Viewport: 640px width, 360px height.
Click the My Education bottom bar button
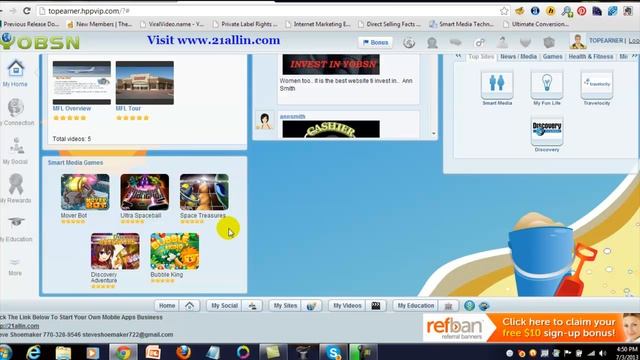416,306
